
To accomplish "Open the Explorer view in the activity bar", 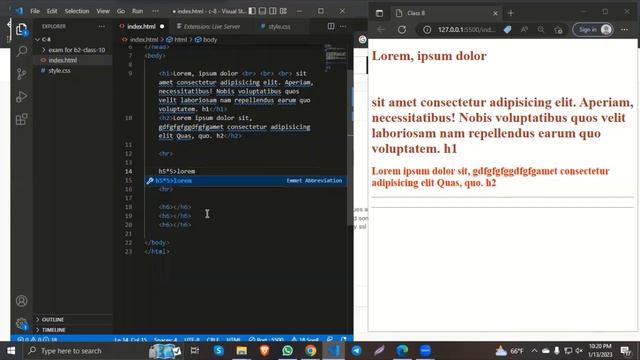I will 22,30.
